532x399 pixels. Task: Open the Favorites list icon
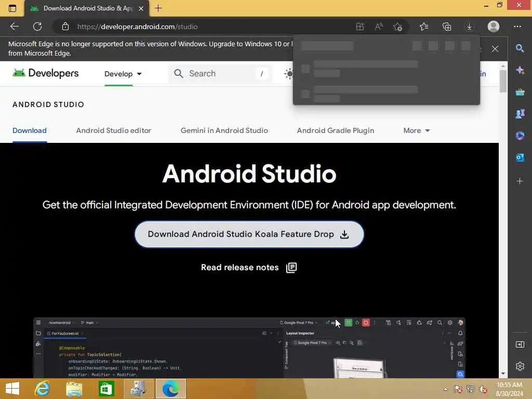(x=424, y=26)
